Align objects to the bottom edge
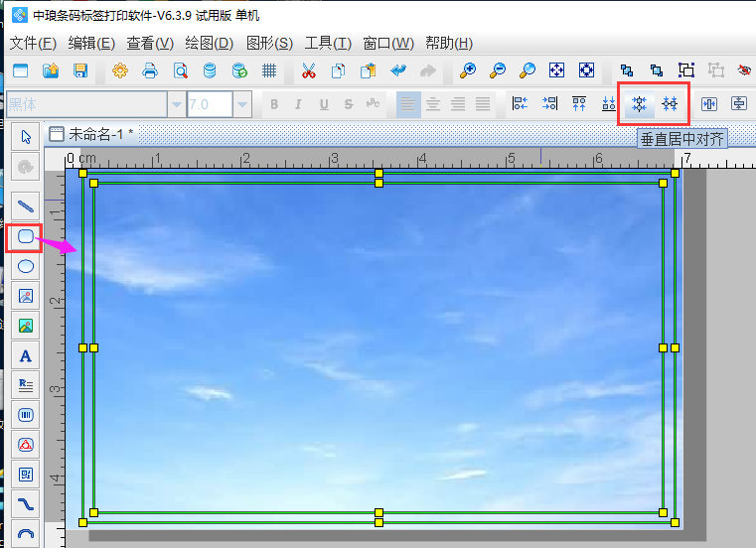 (x=609, y=103)
